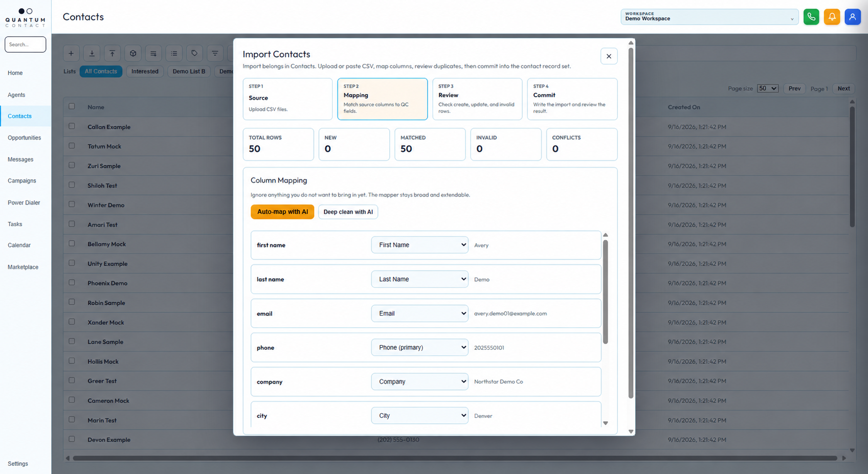Open Campaigns in the sidebar
Screen dimensions: 868x474
[x=22, y=181]
